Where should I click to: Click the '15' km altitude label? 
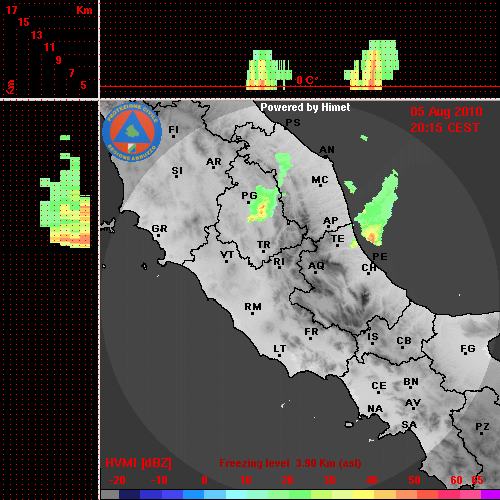click(24, 22)
